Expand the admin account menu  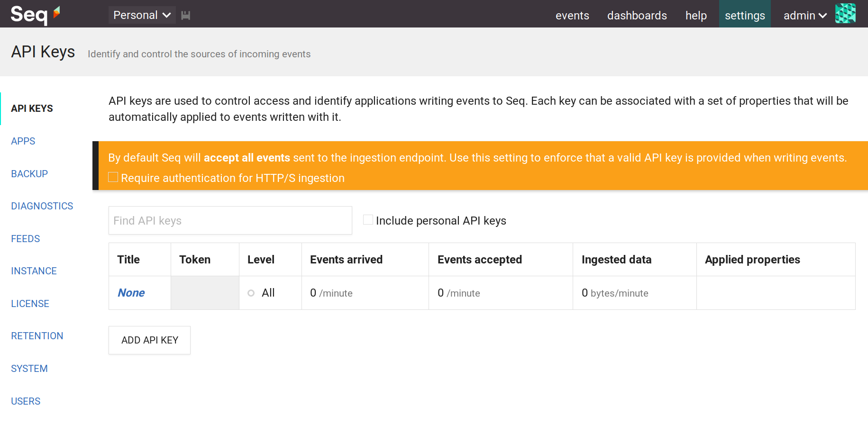tap(805, 16)
